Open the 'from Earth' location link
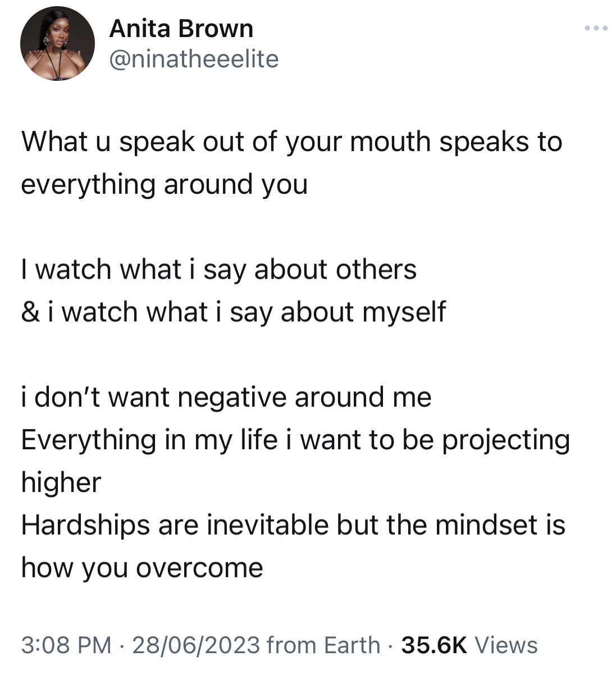Viewport: 616px width, 679px height. pyautogui.click(x=324, y=645)
